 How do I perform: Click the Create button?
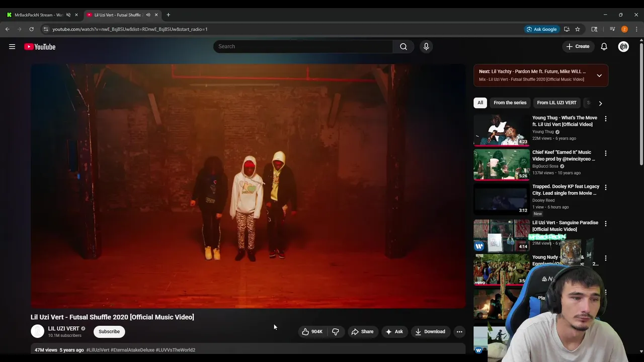pyautogui.click(x=578, y=46)
